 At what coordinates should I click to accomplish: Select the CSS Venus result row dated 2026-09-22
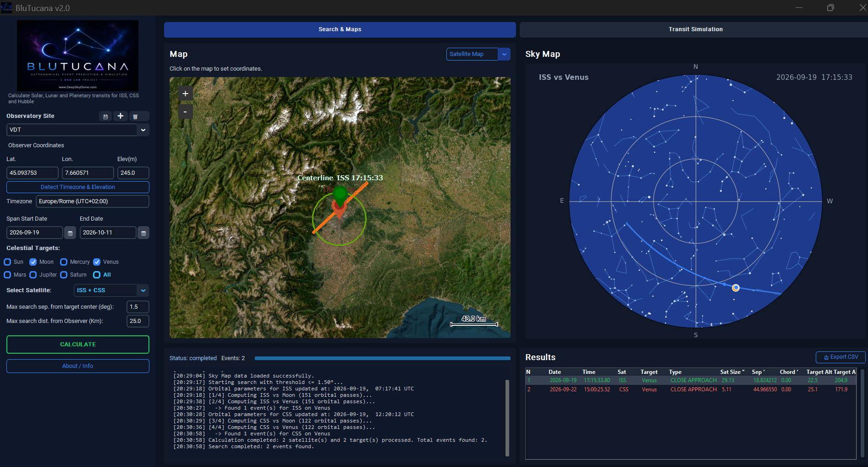(x=691, y=389)
